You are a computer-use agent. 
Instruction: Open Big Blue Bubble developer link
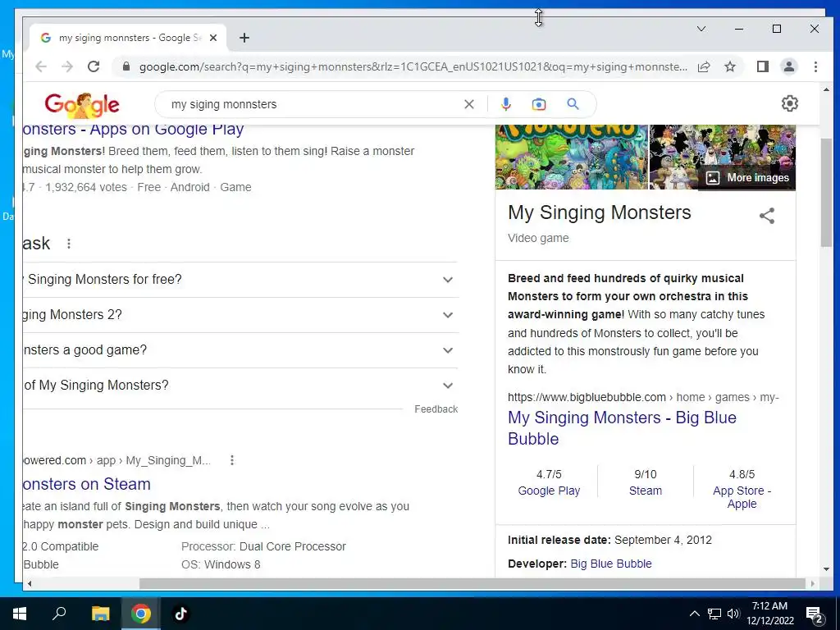point(610,564)
